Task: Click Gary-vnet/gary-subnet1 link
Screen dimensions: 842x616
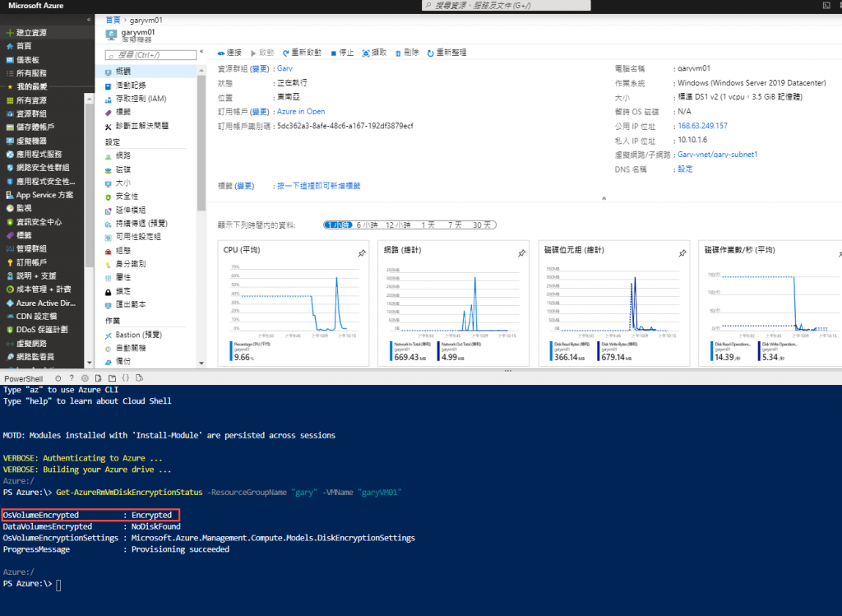Action: click(717, 155)
